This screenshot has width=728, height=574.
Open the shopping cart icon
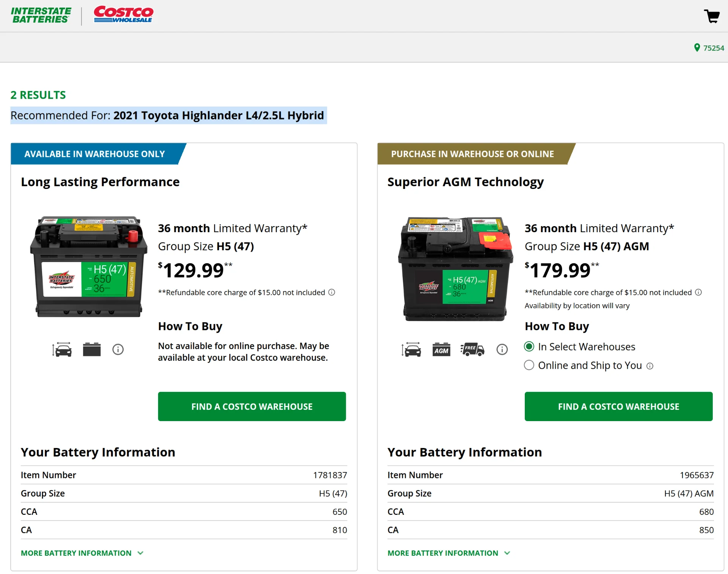tap(712, 16)
